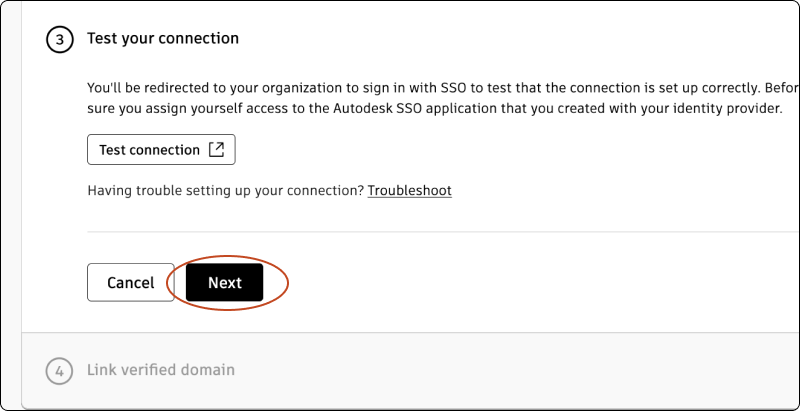The height and width of the screenshot is (411, 800).
Task: Open the Troubleshoot link
Action: [x=409, y=190]
